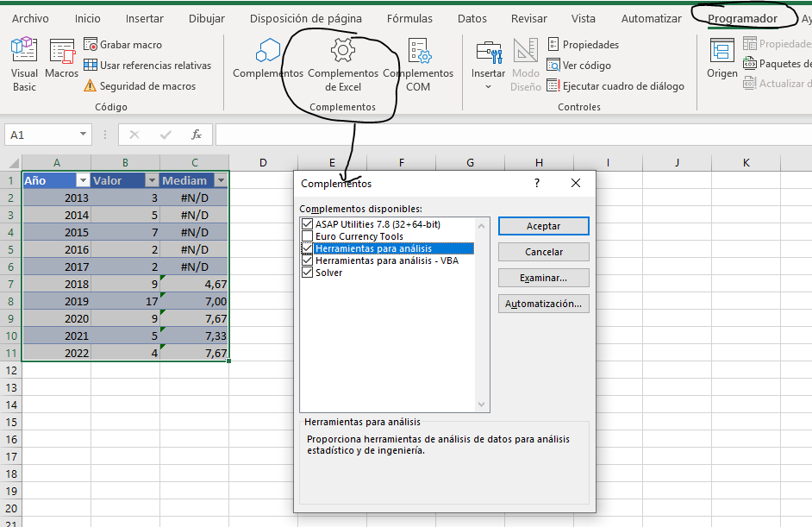
Task: Click Ejecutar cuadro de diálogo
Action: tap(615, 86)
